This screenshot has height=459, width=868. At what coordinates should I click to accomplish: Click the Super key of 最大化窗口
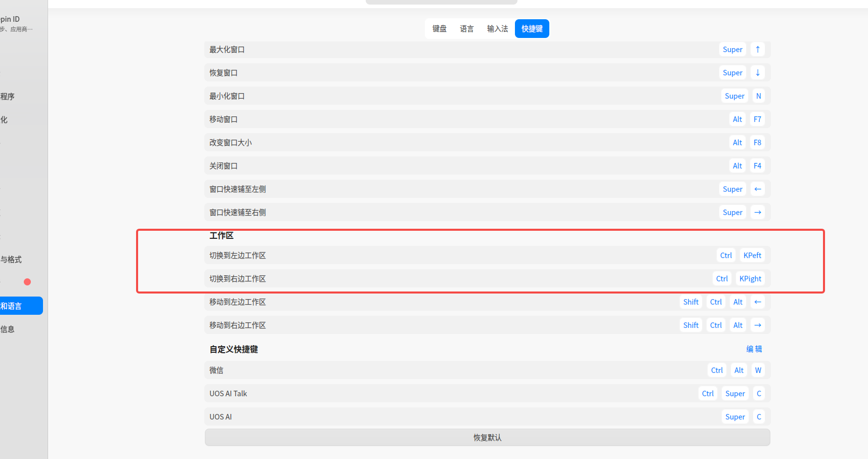[x=732, y=50]
